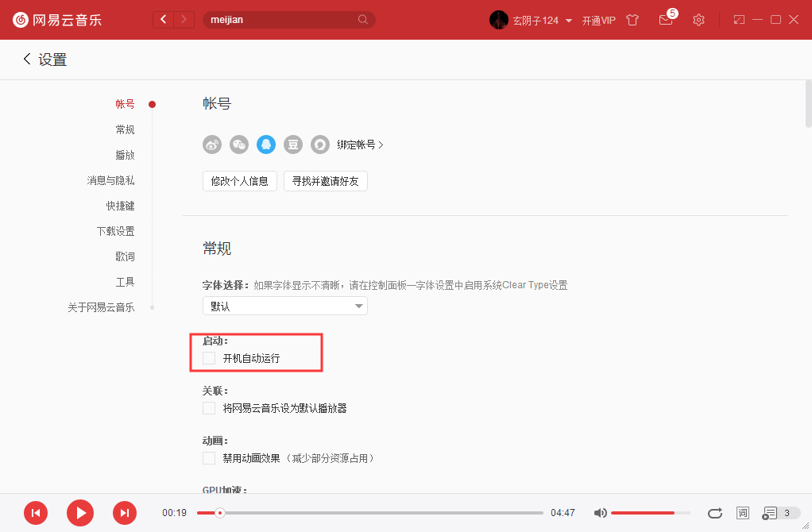This screenshot has width=812, height=532.
Task: Open the lyrics (词) display panel
Action: pos(742,513)
